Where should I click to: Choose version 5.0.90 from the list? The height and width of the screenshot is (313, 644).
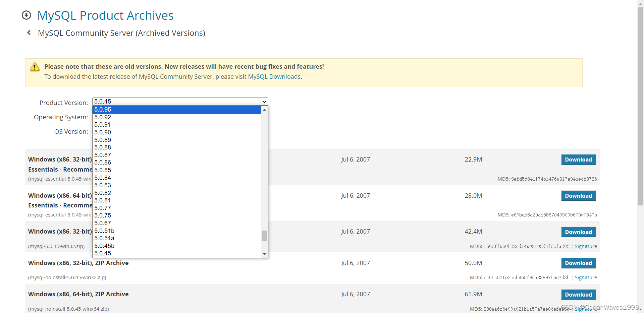[177, 132]
